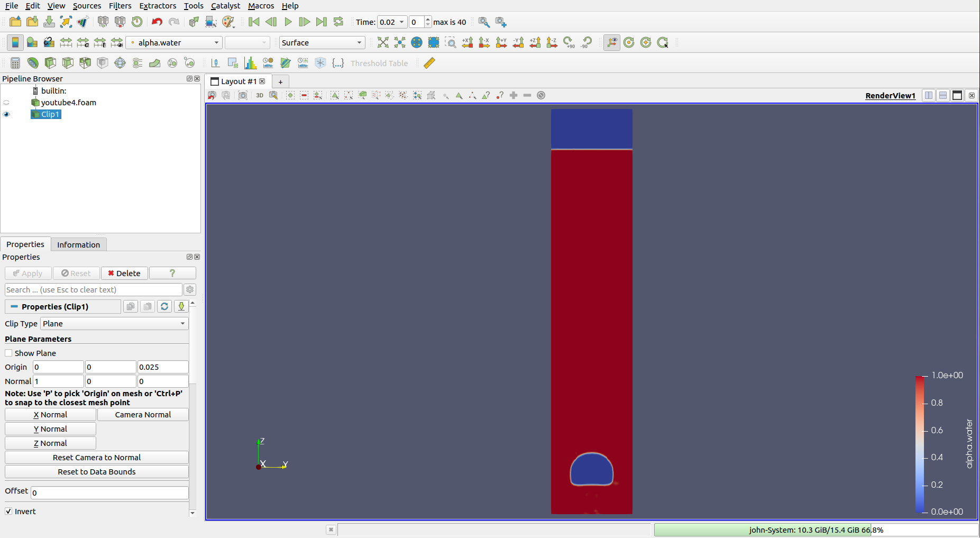
Task: Capture a screenshot of the render view
Action: coord(243,95)
